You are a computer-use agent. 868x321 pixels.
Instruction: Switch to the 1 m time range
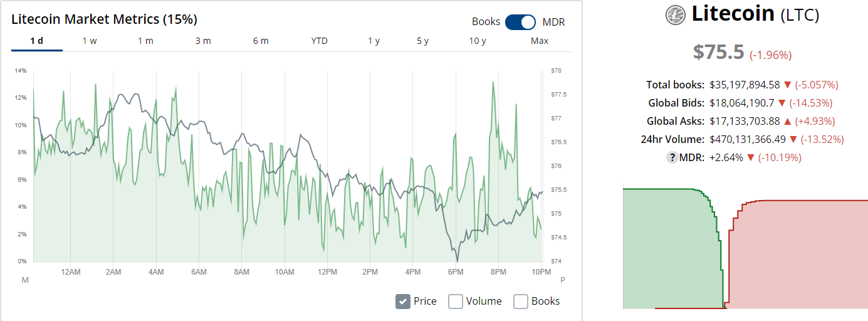145,41
